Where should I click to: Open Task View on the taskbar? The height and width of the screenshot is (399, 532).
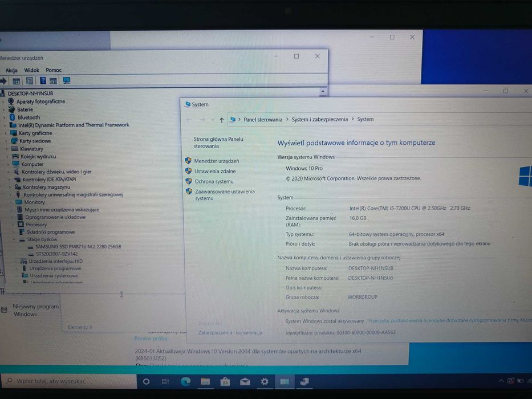coord(165,382)
